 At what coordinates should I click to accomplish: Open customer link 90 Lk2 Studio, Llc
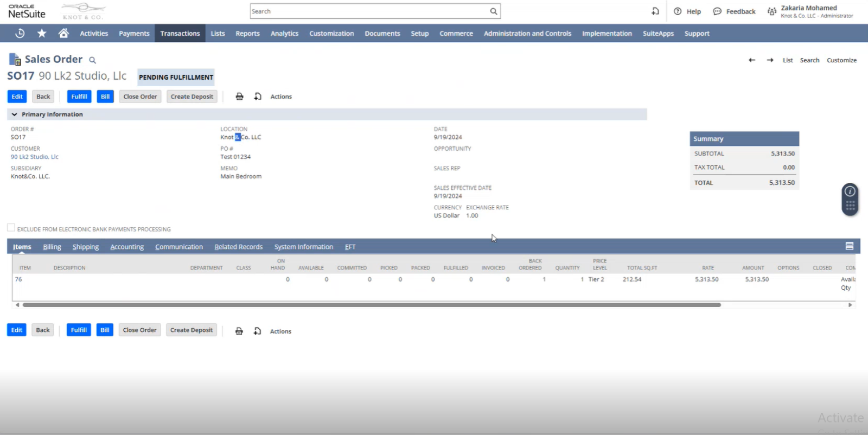click(x=35, y=157)
